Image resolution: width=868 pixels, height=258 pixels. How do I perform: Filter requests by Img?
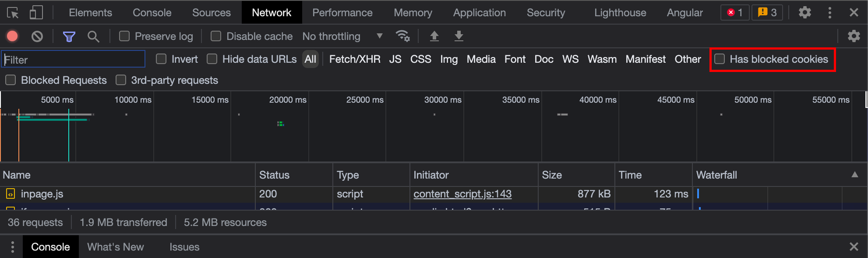(x=449, y=59)
